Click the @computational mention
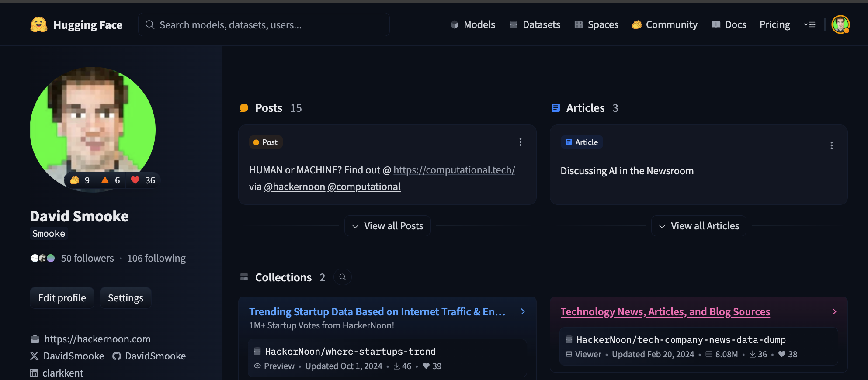The height and width of the screenshot is (380, 868). [x=364, y=187]
